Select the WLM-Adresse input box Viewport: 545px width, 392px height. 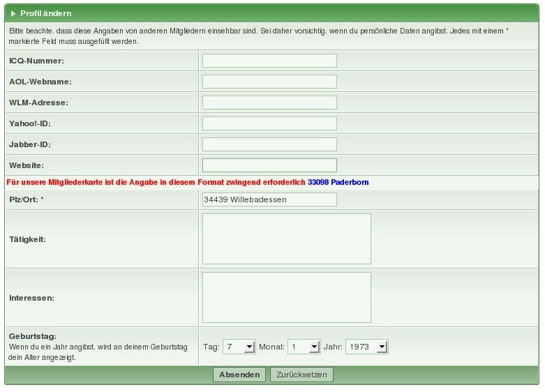click(x=269, y=103)
